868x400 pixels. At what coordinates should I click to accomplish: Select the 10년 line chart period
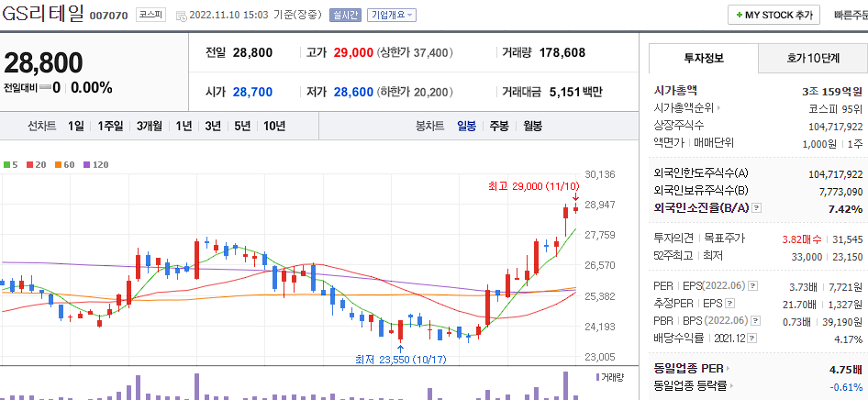point(274,126)
